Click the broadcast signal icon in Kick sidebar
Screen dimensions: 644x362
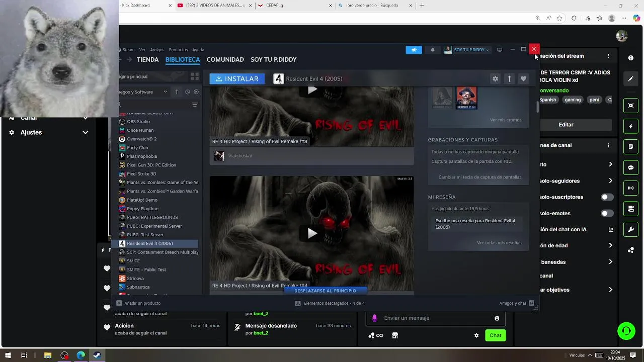[x=631, y=188]
